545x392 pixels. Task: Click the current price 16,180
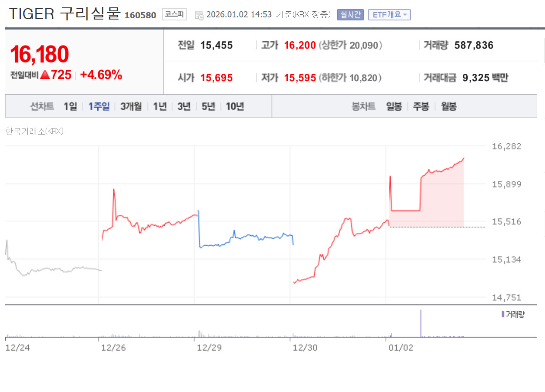click(39, 55)
